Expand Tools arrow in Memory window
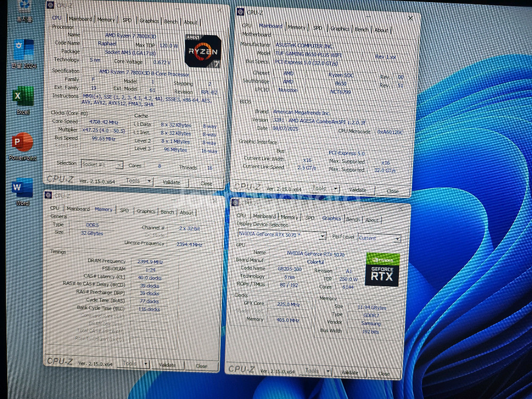The width and height of the screenshot is (532, 399). [146, 364]
